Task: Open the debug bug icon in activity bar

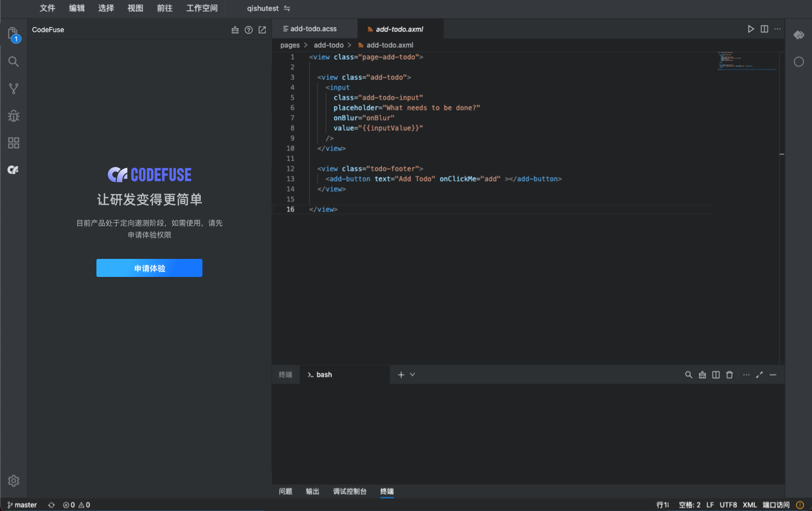Action: coord(14,116)
